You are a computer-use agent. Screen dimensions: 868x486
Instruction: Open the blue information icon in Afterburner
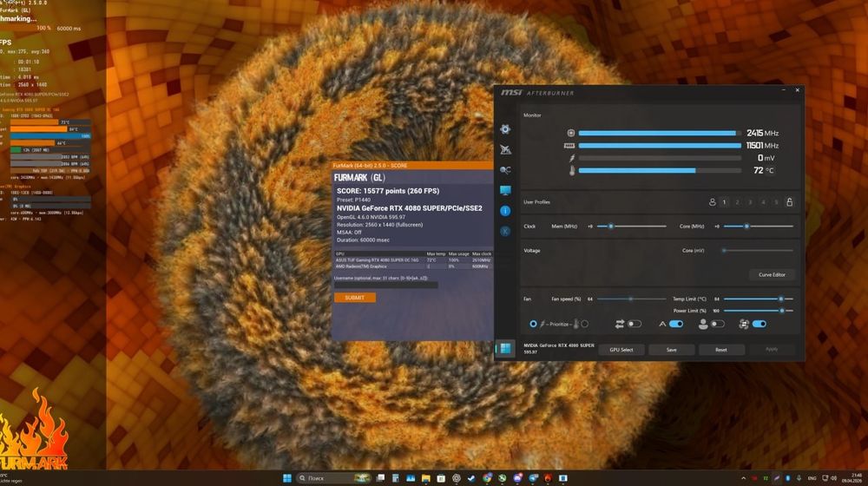tap(505, 211)
